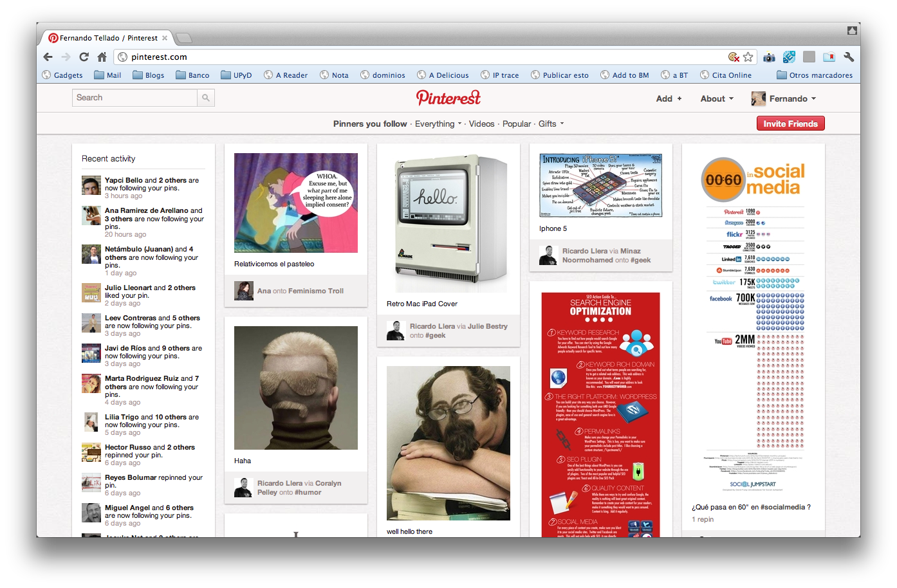Screen dimensions: 897x588
Task: Open Javi de Ríos profile link
Action: click(x=125, y=348)
